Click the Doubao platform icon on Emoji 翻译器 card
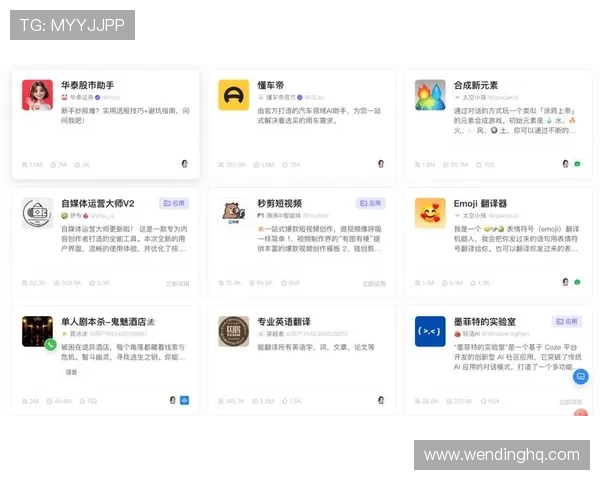600x480 pixels. (566, 282)
